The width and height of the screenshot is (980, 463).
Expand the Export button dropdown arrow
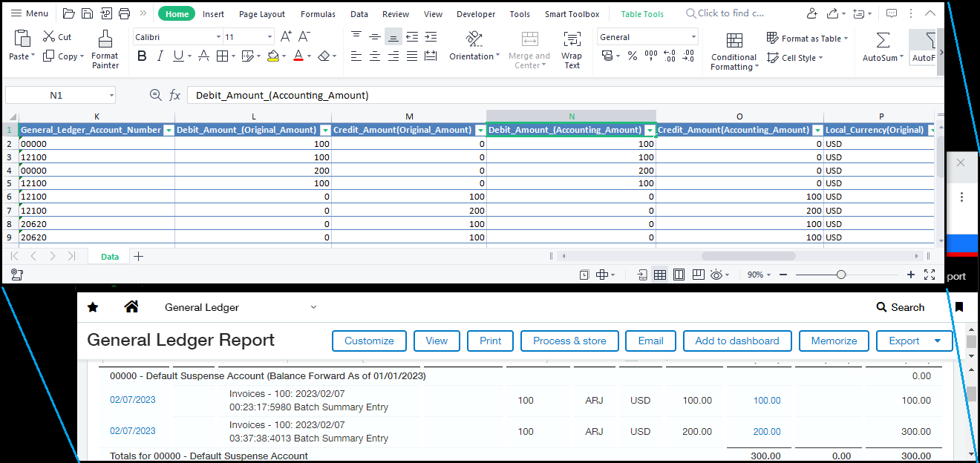point(938,341)
